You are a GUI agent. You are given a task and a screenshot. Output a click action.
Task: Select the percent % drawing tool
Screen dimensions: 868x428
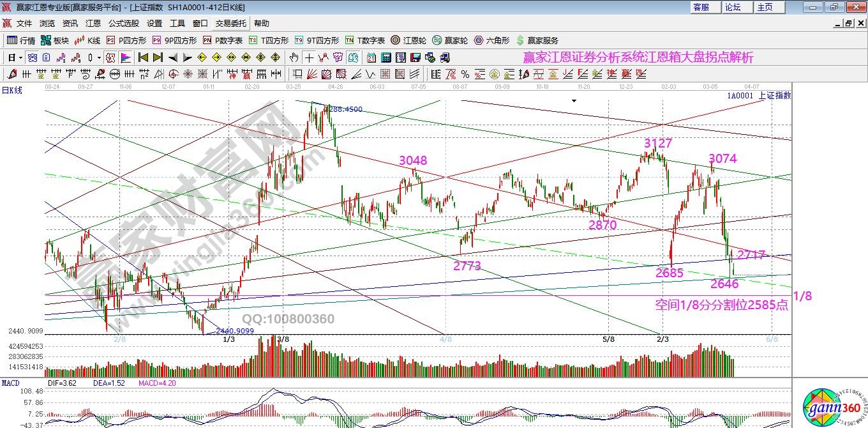click(x=465, y=74)
